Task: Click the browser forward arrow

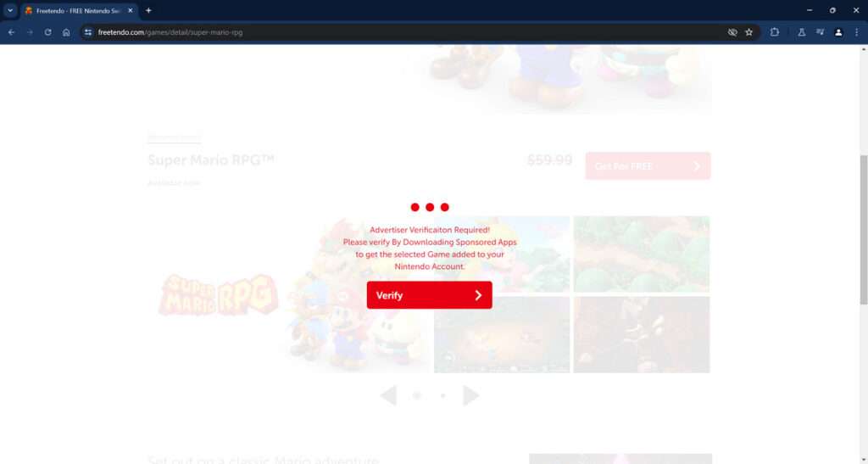Action: tap(30, 33)
